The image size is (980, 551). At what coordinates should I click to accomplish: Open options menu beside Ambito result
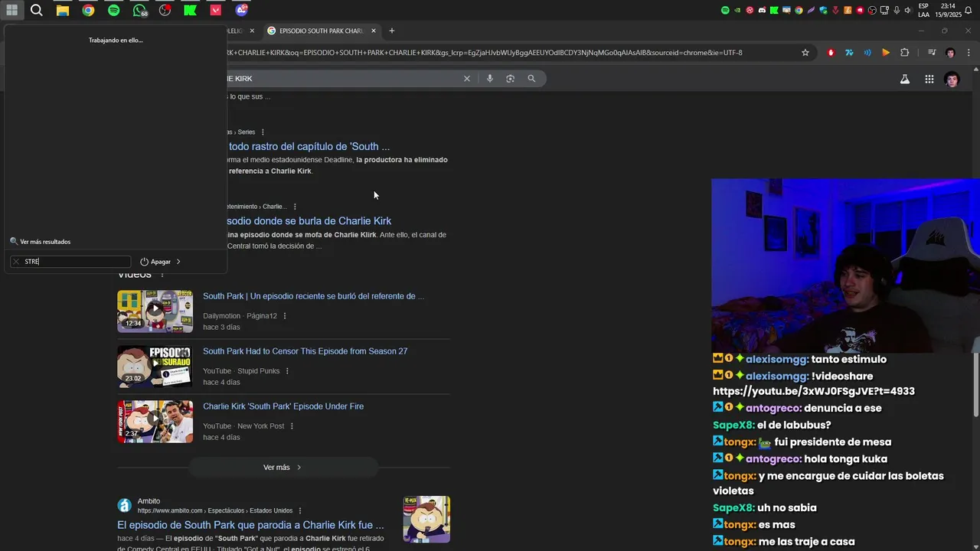pyautogui.click(x=300, y=510)
